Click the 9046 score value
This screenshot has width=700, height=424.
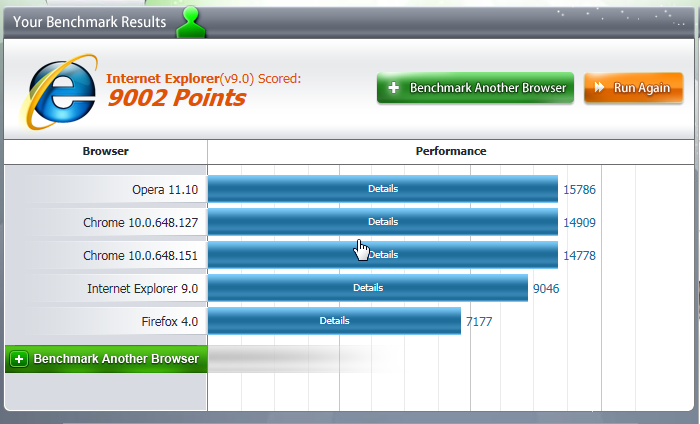546,289
